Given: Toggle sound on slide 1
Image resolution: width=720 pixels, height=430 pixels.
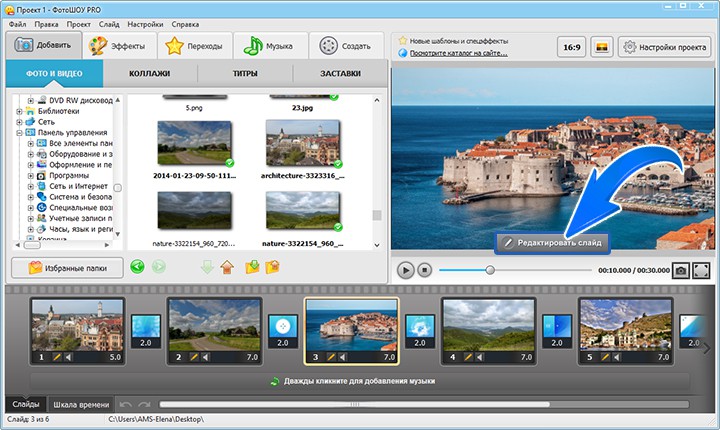Looking at the screenshot, I should pyautogui.click(x=68, y=357).
